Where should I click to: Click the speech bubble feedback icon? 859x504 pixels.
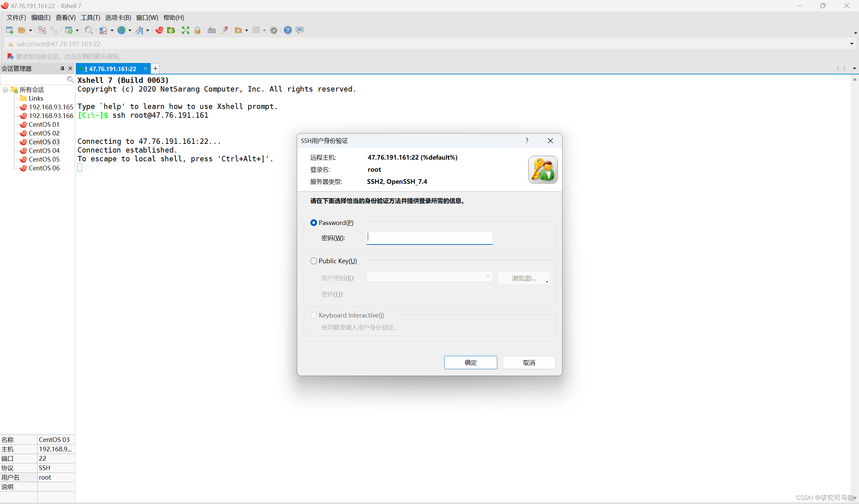coord(300,30)
